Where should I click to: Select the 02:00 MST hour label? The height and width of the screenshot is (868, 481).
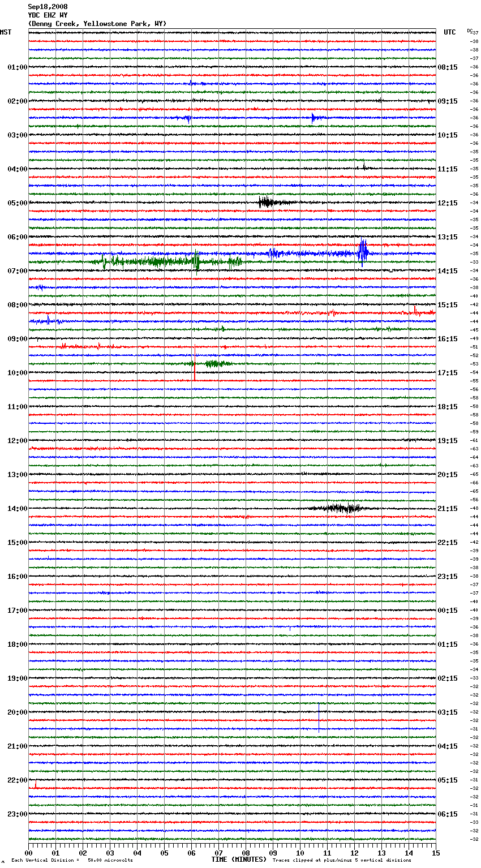[x=18, y=101]
